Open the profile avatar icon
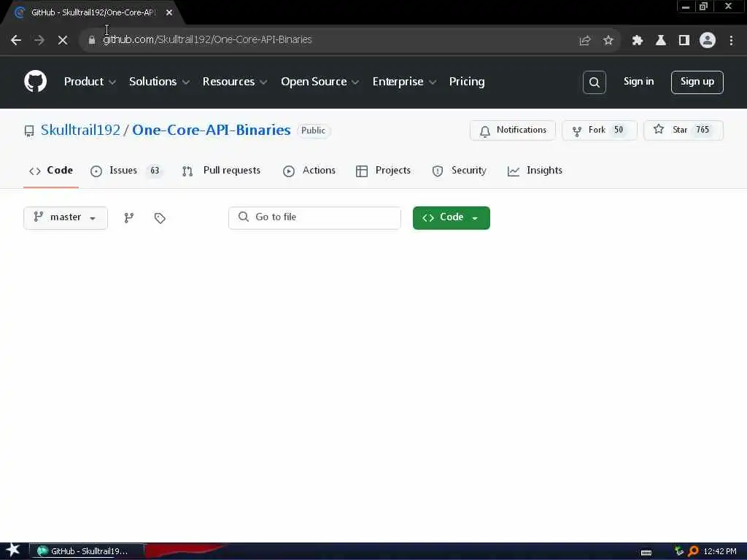The width and height of the screenshot is (747, 560). point(708,40)
